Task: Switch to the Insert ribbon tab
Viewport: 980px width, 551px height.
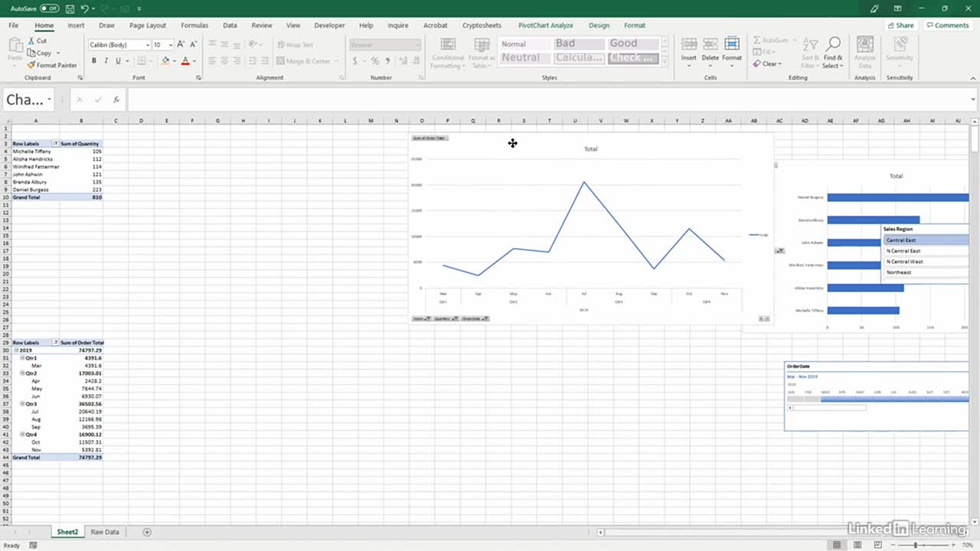Action: point(76,25)
